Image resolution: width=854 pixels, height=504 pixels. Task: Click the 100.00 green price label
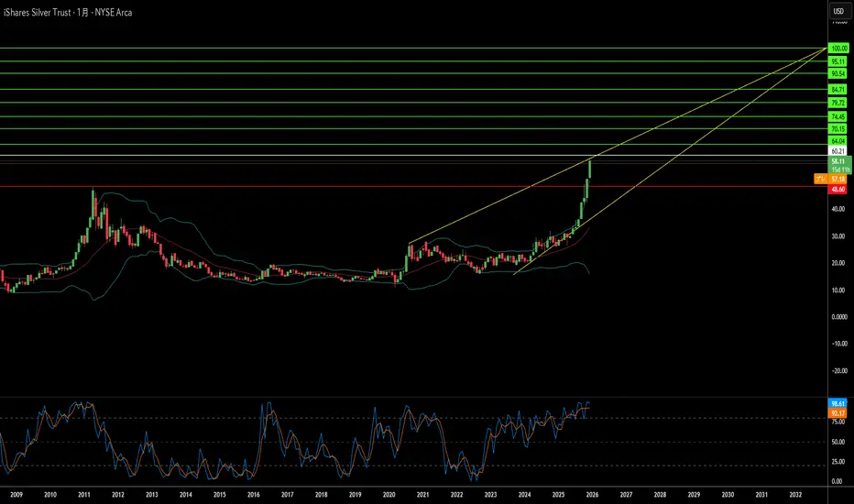click(x=838, y=49)
